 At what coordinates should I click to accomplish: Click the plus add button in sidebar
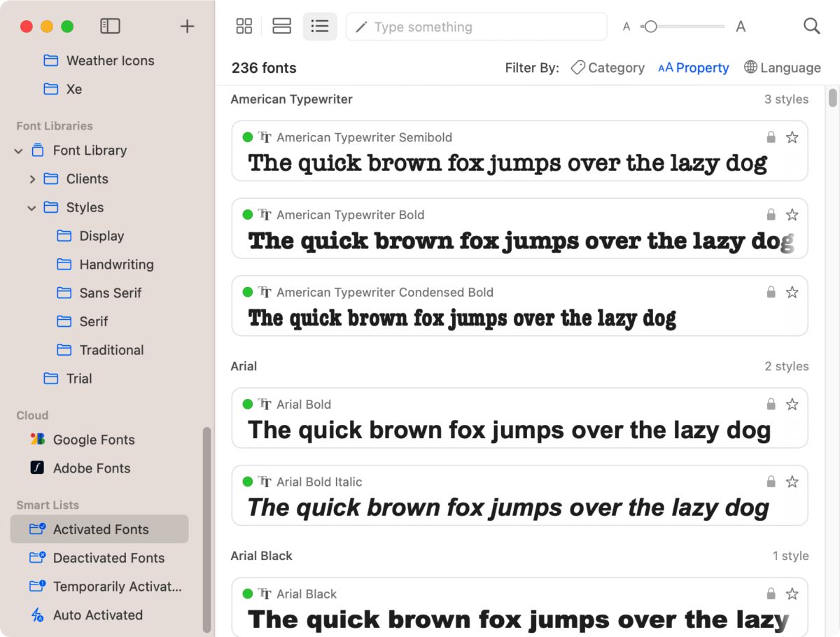(x=187, y=27)
